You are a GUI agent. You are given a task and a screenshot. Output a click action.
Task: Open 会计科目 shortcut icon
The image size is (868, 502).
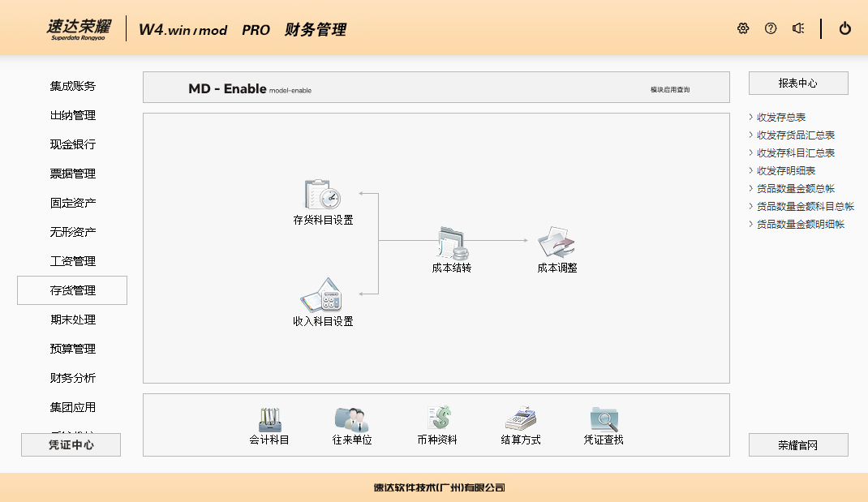click(269, 419)
